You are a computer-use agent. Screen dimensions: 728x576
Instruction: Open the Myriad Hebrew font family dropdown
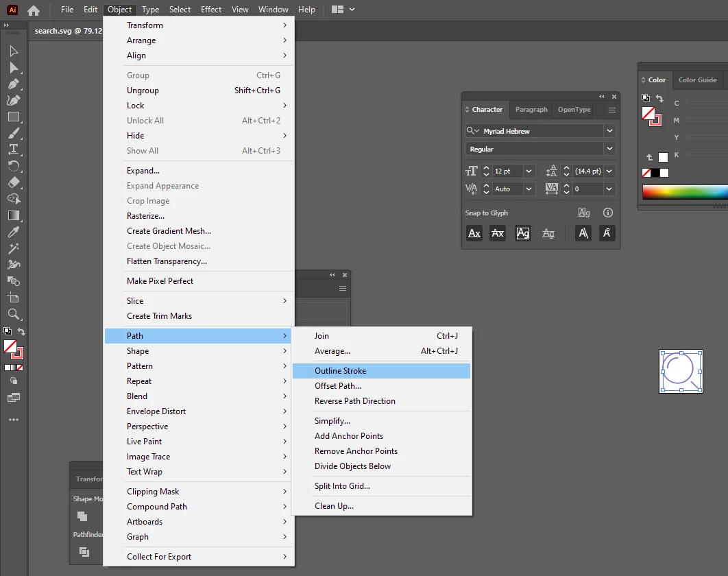click(x=609, y=131)
